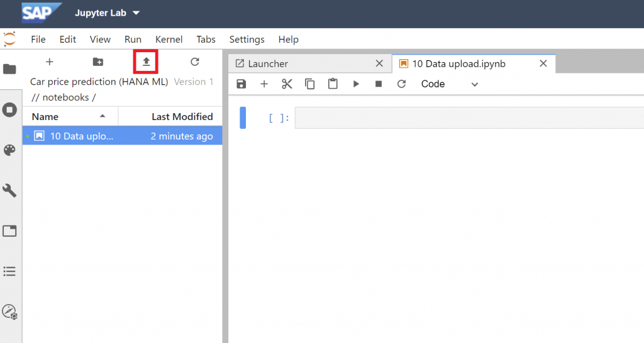The width and height of the screenshot is (644, 343).
Task: Click inside the empty code cell input
Action: point(469,117)
